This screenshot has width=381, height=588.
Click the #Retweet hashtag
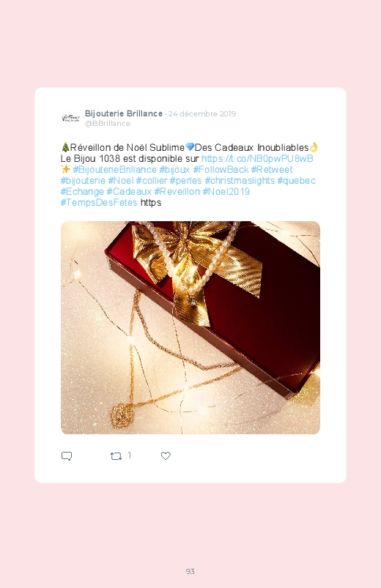click(x=272, y=169)
